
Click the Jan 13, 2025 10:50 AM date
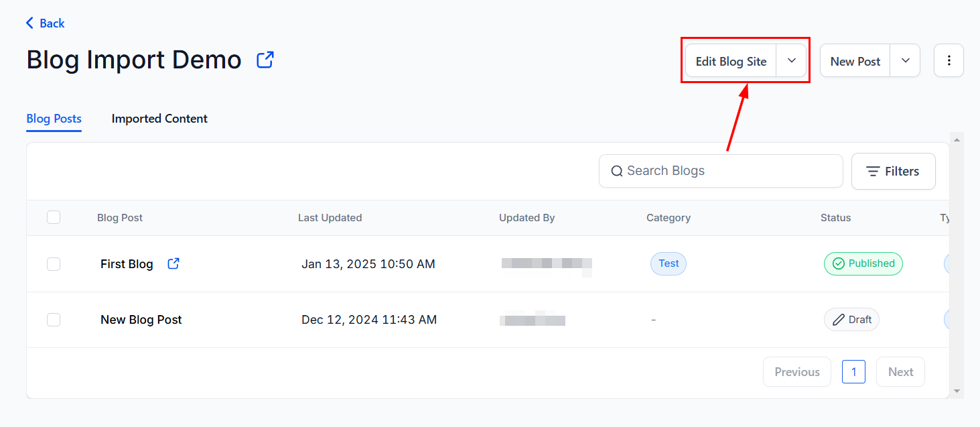tap(368, 264)
